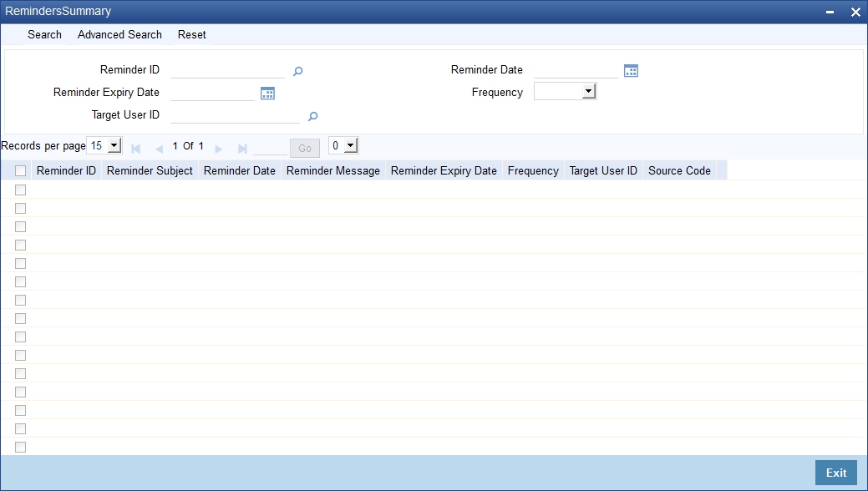
Task: Open the Frequency dropdown
Action: point(565,91)
